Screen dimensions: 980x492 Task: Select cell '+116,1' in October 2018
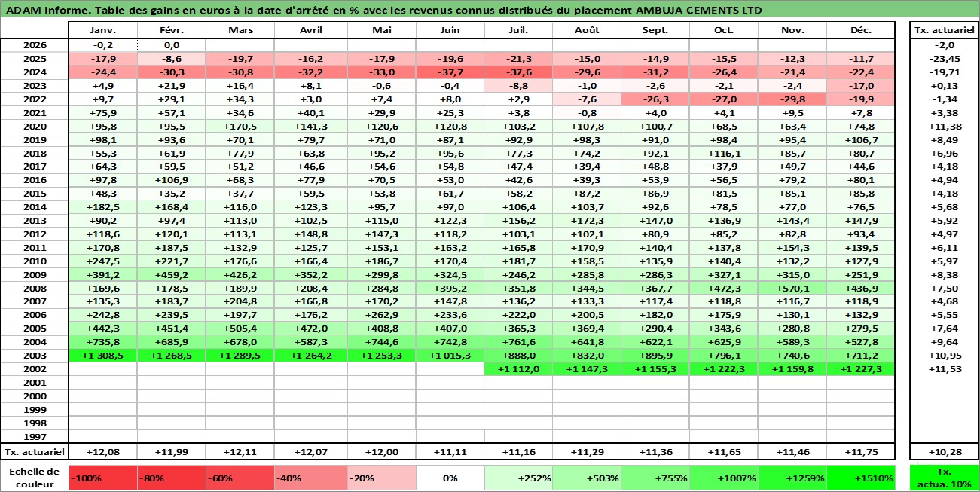[724, 153]
